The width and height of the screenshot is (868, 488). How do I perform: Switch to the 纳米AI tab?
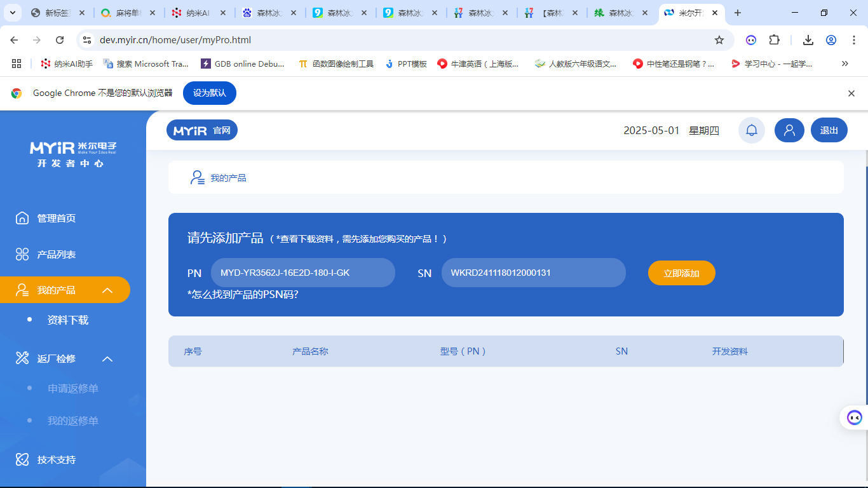tap(198, 13)
